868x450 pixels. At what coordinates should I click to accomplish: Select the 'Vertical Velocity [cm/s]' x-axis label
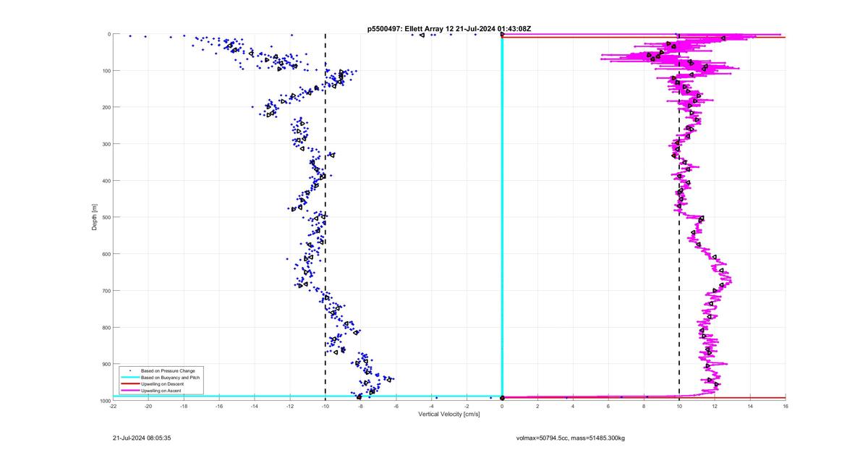(x=449, y=414)
